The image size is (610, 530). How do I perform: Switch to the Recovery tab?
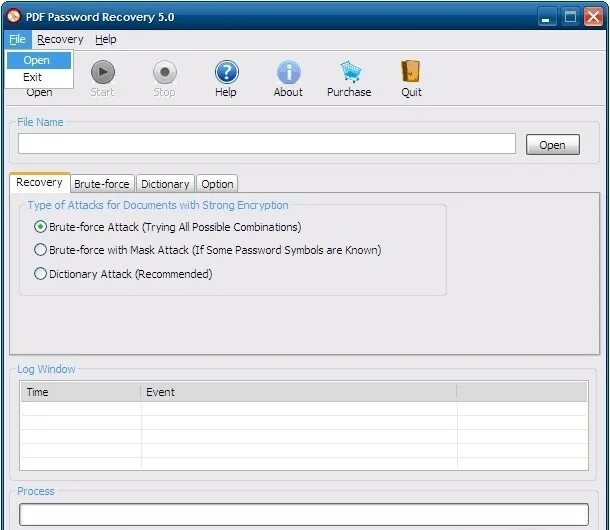click(40, 183)
